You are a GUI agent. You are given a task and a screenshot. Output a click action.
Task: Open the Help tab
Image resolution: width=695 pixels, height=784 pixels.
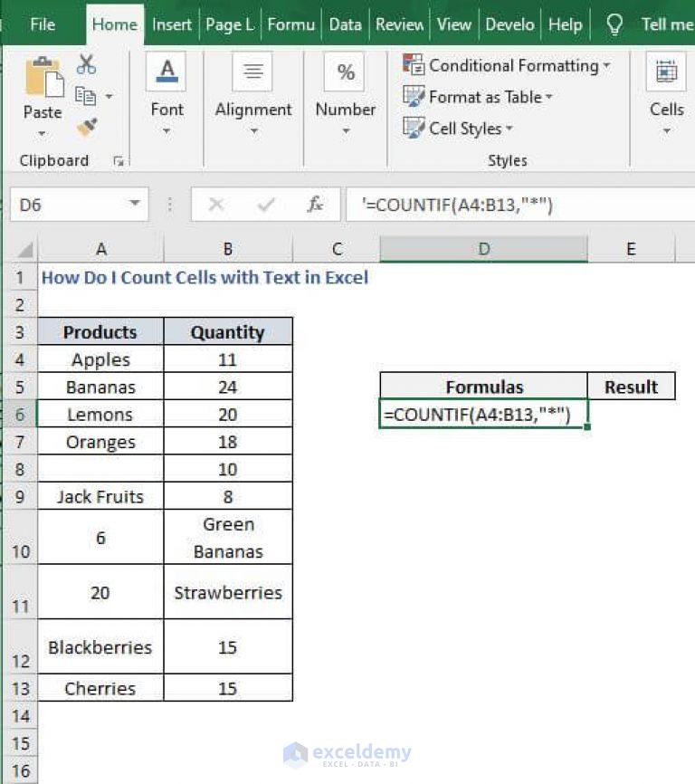pyautogui.click(x=565, y=24)
